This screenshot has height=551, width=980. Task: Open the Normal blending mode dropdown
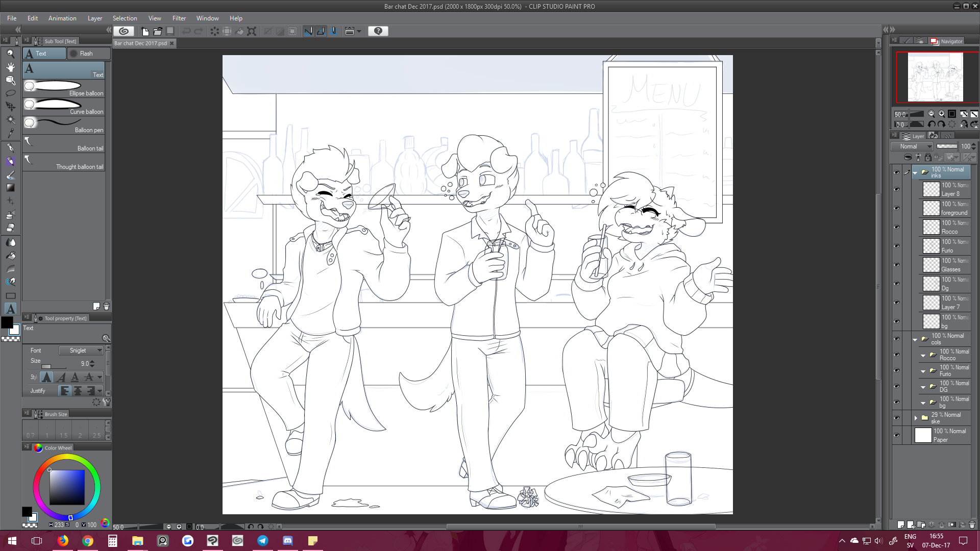click(x=912, y=146)
